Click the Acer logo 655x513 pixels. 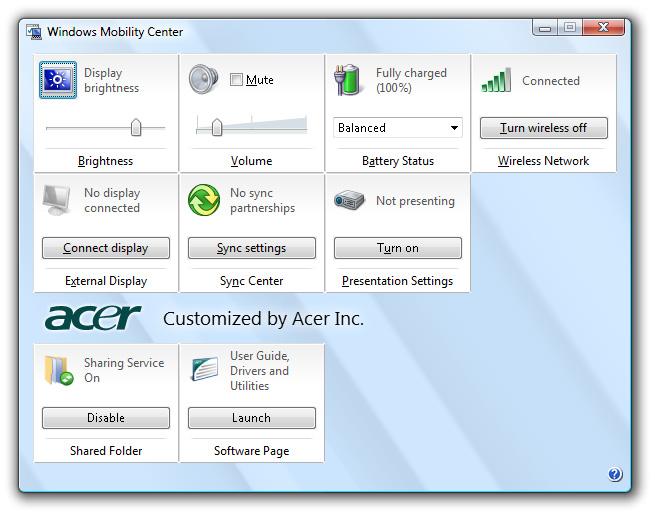pyautogui.click(x=93, y=317)
